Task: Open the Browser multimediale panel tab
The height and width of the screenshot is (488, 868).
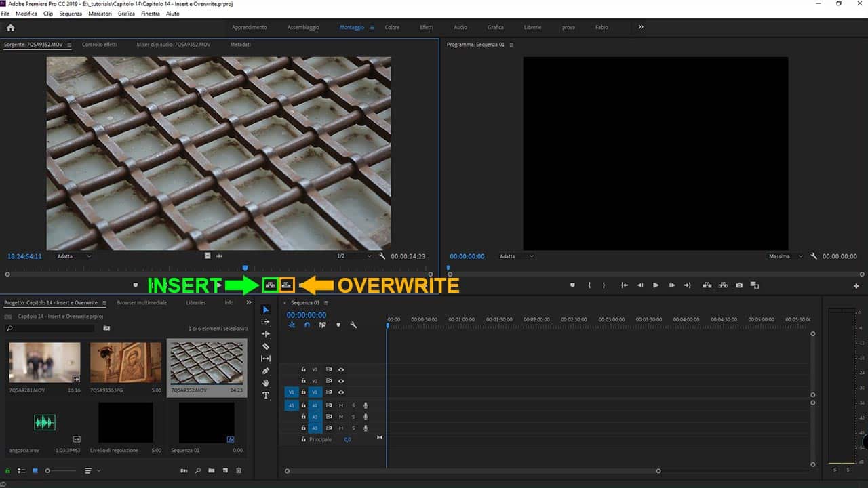Action: [142, 302]
